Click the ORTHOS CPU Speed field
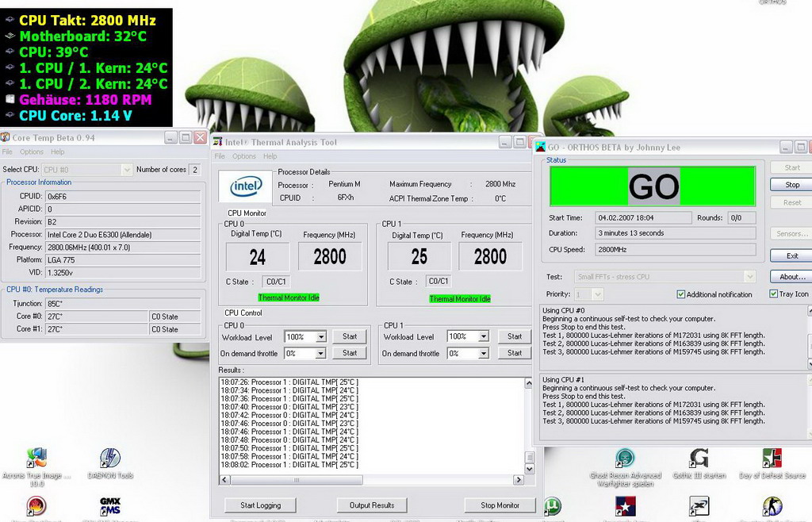The height and width of the screenshot is (522, 812). (x=675, y=250)
